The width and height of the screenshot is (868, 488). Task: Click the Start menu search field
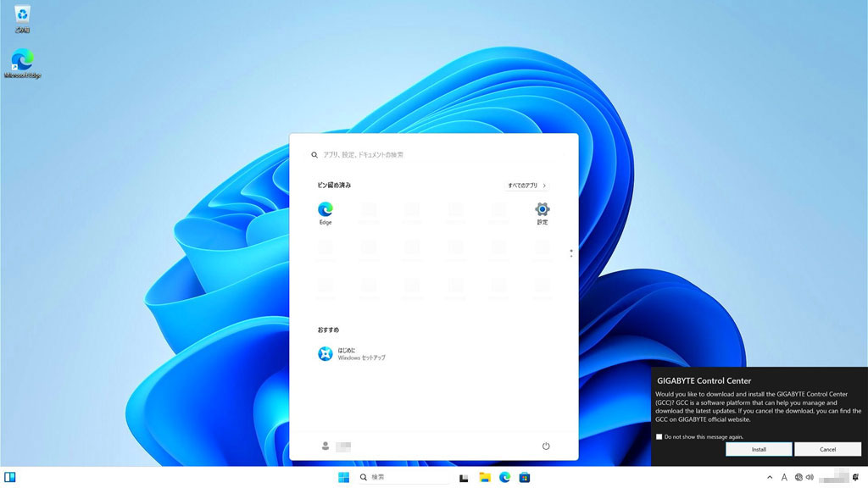click(x=432, y=155)
